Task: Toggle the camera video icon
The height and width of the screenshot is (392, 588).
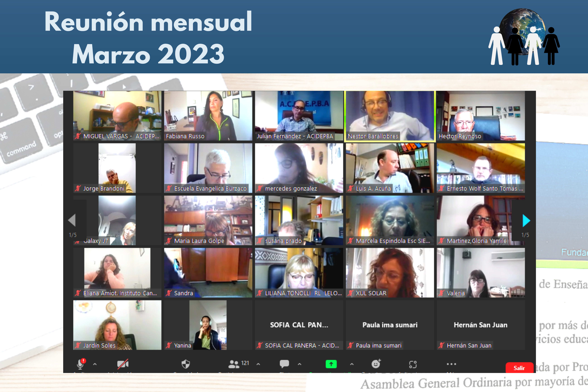Action: (123, 364)
